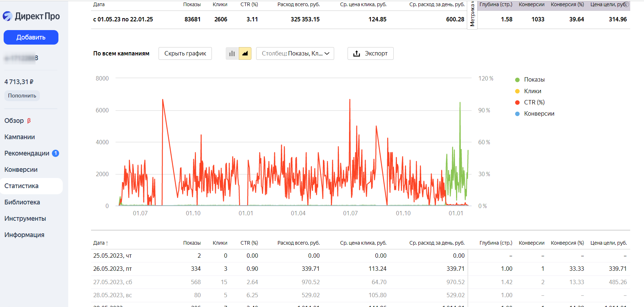The image size is (644, 307).
Task: Go to Библиотека section
Action: (22, 202)
